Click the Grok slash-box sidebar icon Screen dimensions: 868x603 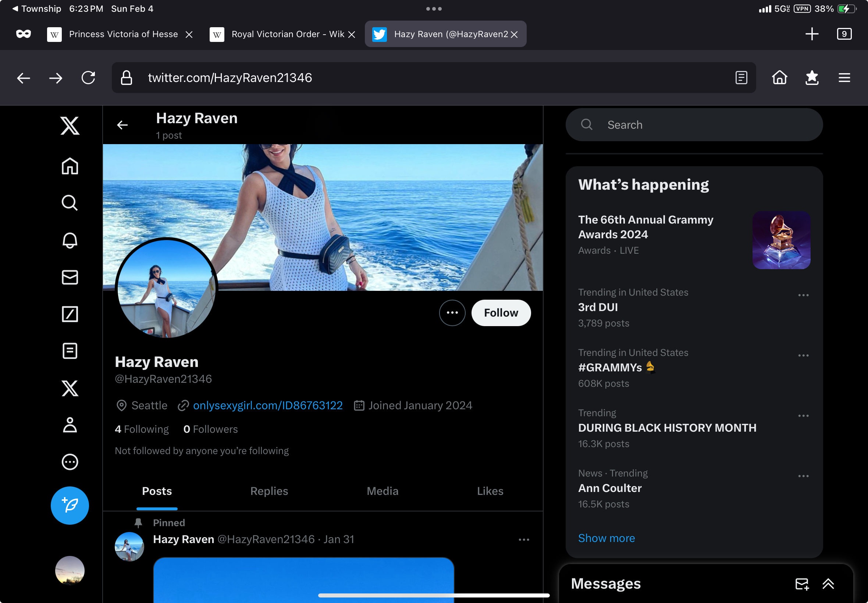[x=70, y=314]
